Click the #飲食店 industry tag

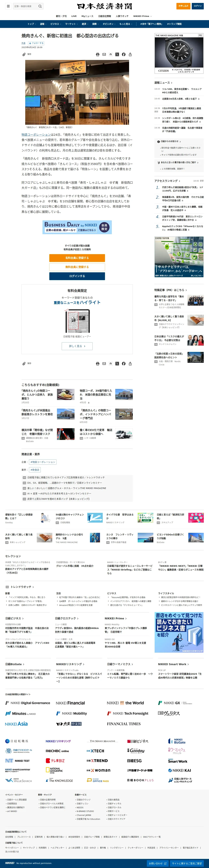[x=35, y=470]
